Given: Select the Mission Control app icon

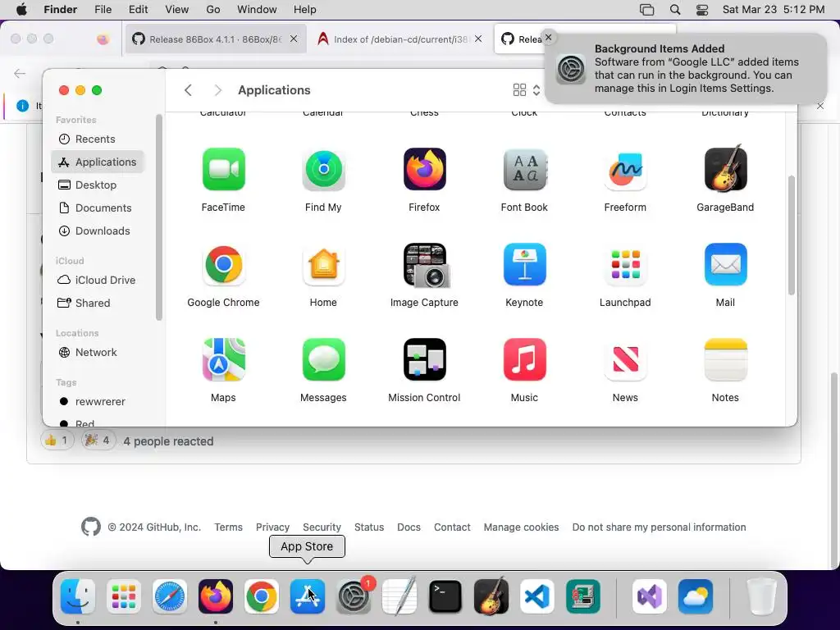Looking at the screenshot, I should (x=424, y=359).
